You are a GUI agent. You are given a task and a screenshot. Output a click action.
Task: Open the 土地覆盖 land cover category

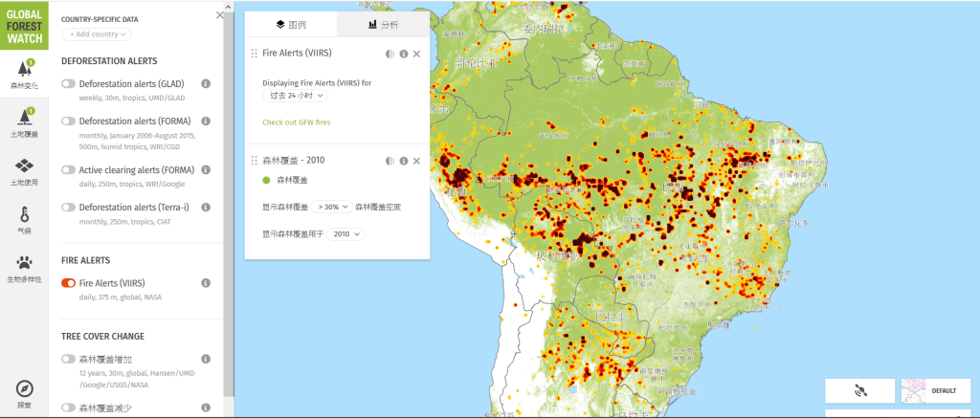click(24, 122)
